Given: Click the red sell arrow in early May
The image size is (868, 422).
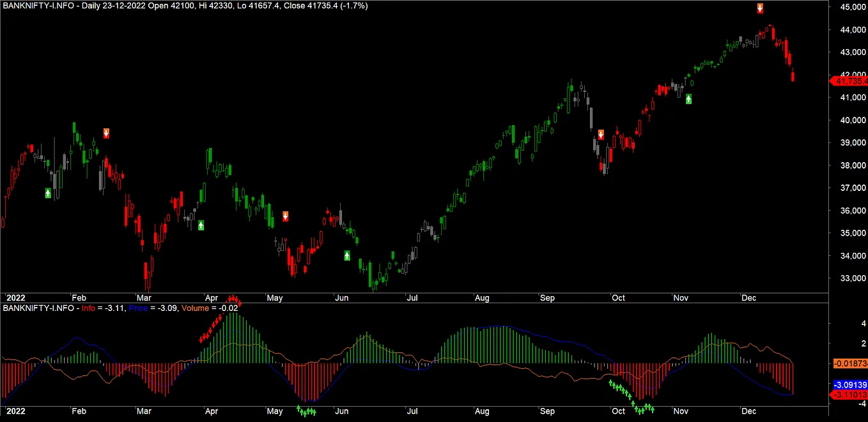Looking at the screenshot, I should (x=285, y=216).
